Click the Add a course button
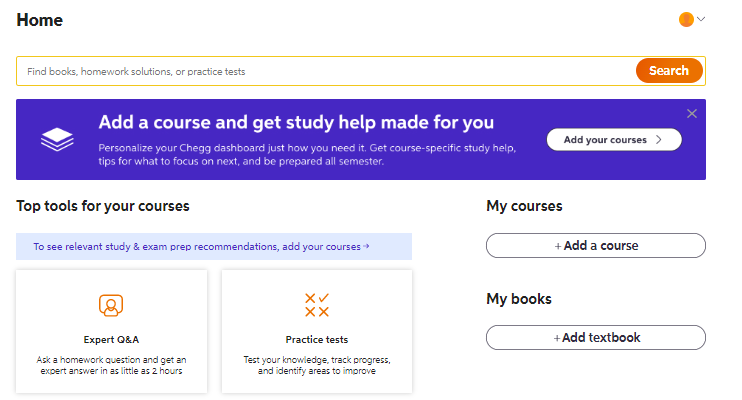The width and height of the screenshot is (742, 400). 595,245
